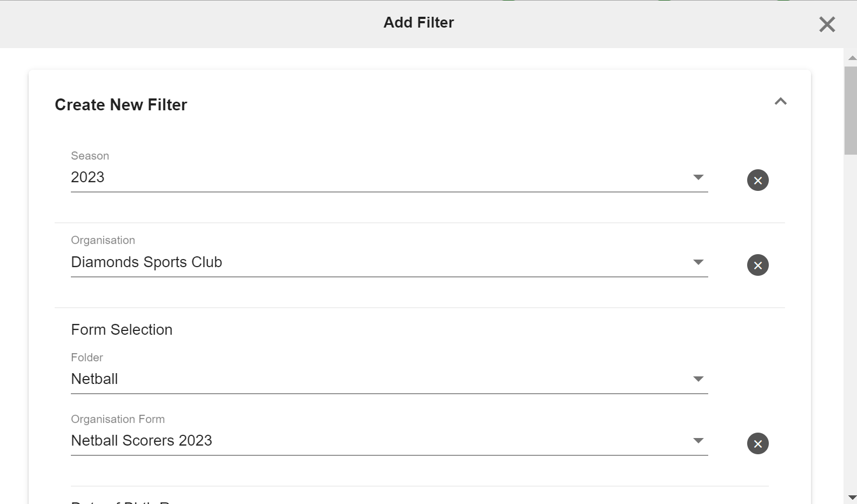Click the Form Selection heading

[122, 330]
